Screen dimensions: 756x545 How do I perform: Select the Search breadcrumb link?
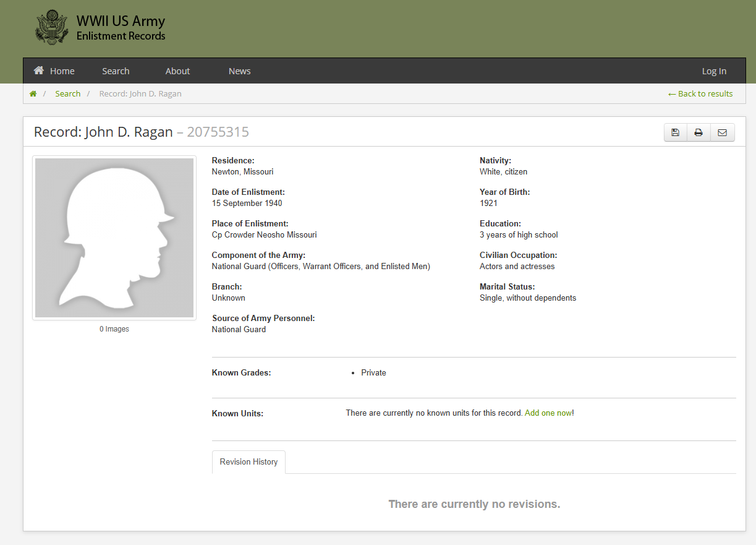(67, 94)
